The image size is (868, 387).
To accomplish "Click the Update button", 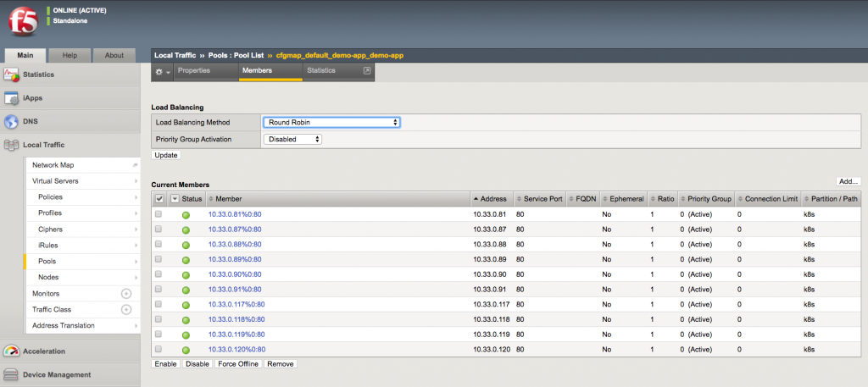I will coord(165,156).
